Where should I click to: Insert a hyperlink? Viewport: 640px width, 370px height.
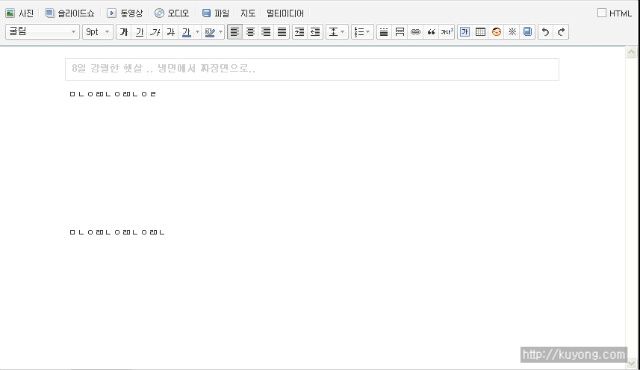point(416,32)
